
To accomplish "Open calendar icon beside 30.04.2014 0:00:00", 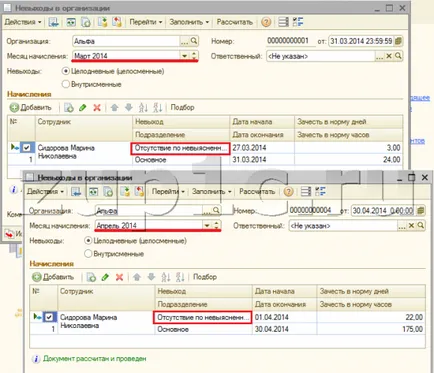I will pyautogui.click(x=421, y=210).
